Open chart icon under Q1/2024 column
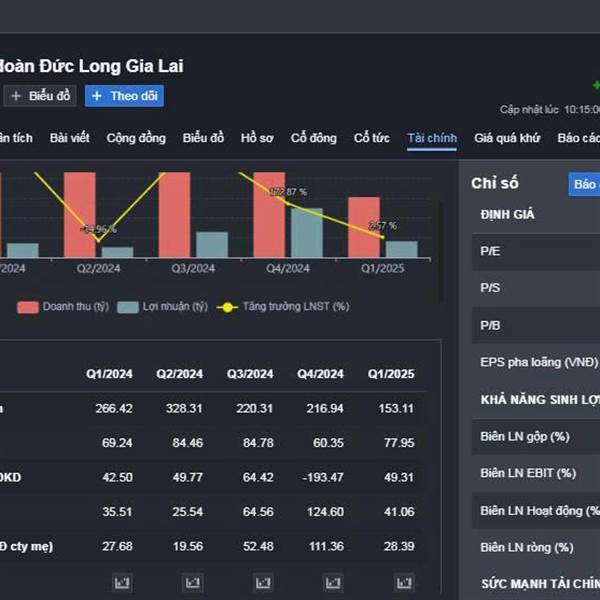600x600 pixels. click(x=122, y=582)
